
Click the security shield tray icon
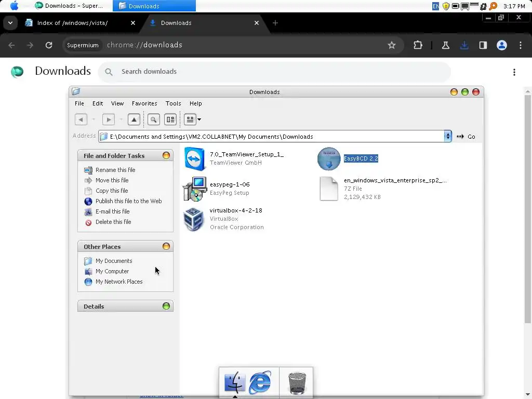[x=446, y=6]
